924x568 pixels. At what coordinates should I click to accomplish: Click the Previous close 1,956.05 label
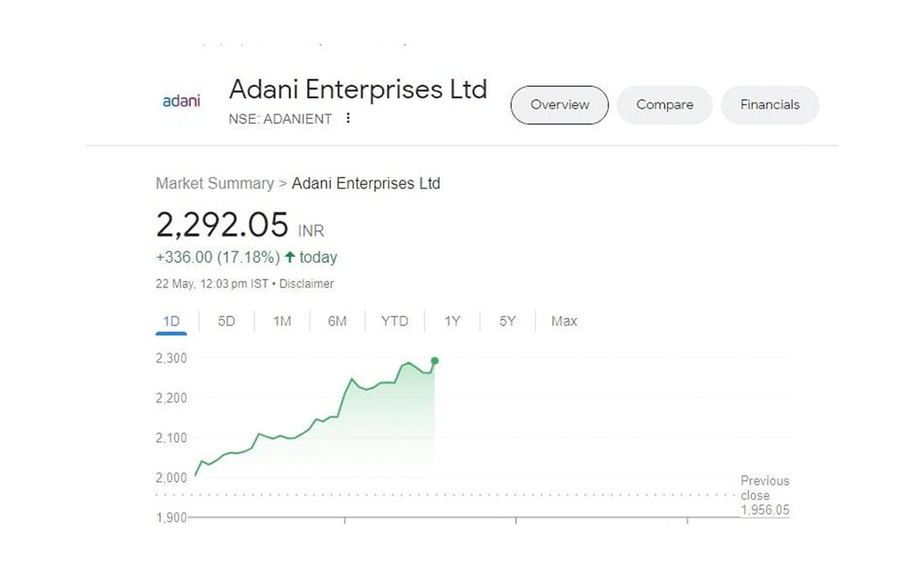point(764,495)
